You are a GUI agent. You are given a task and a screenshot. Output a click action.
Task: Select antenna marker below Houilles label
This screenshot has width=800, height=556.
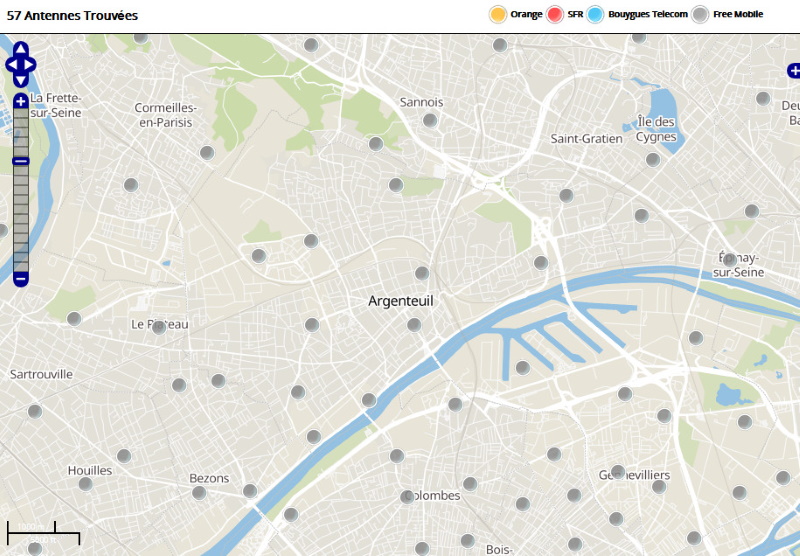85,484
